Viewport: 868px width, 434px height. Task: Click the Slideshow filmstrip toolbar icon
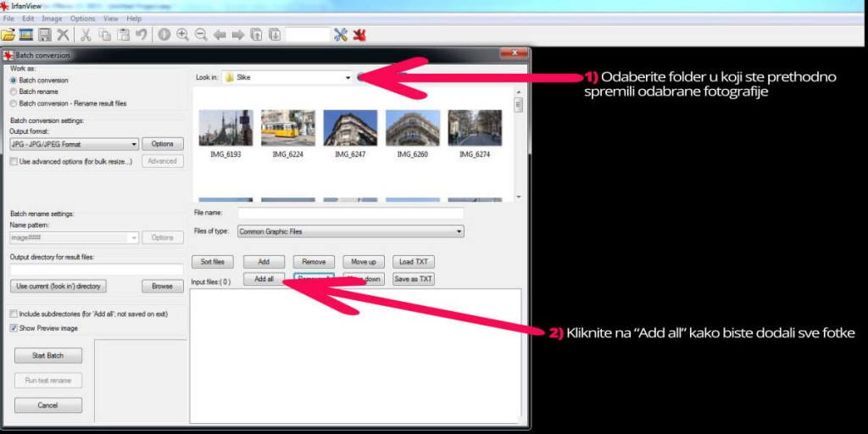[26, 35]
